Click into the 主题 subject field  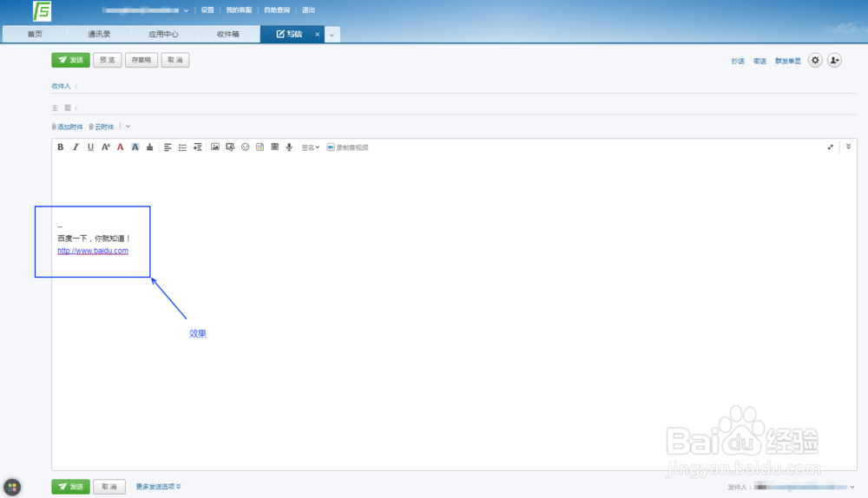tap(454, 108)
